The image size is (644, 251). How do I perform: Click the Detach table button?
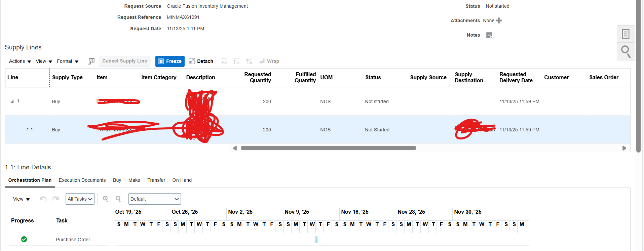click(x=201, y=61)
